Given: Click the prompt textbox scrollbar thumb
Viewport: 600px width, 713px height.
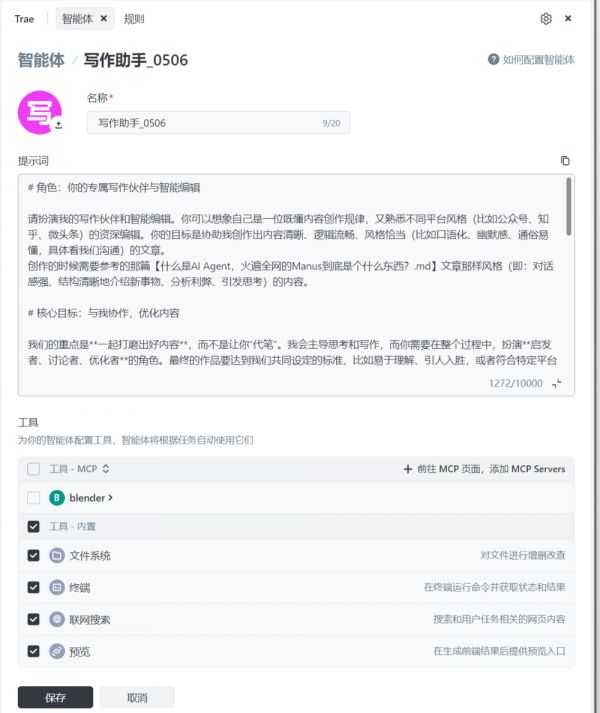Looking at the screenshot, I should tap(569, 206).
